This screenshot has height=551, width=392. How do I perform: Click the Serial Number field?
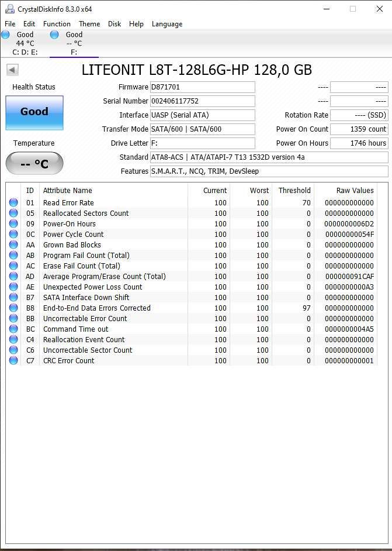pos(203,101)
